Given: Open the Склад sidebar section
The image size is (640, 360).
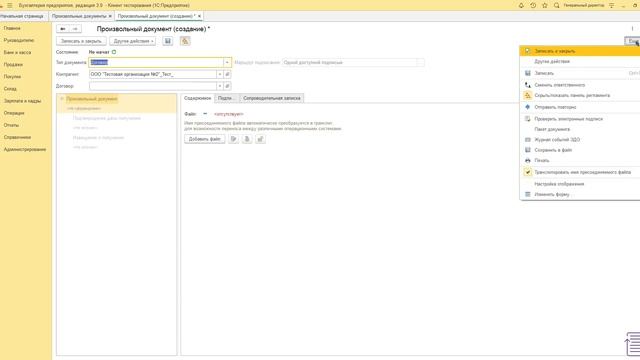Looking at the screenshot, I should click(x=10, y=89).
